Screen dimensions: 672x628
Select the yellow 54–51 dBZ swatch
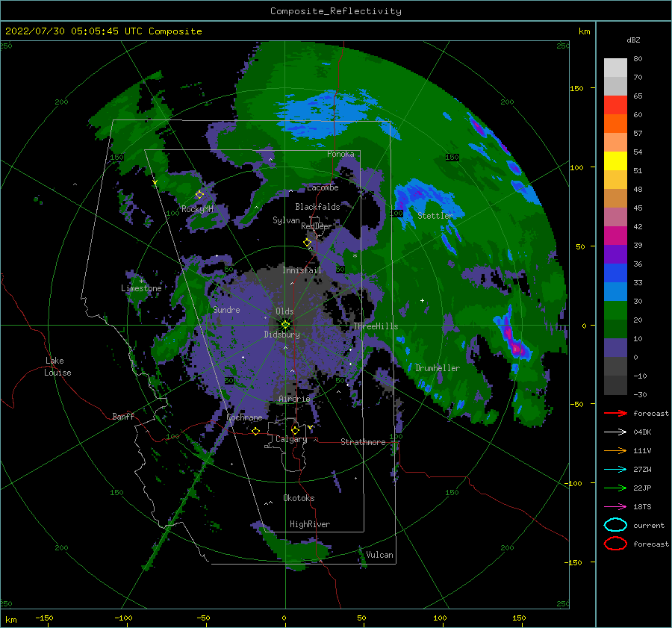tap(615, 161)
